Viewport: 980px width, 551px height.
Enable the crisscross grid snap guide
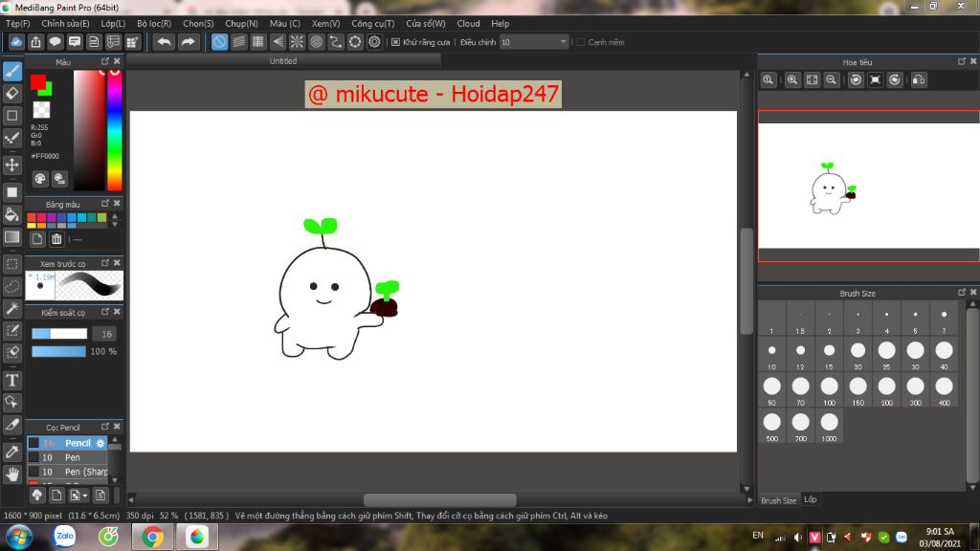click(x=258, y=42)
